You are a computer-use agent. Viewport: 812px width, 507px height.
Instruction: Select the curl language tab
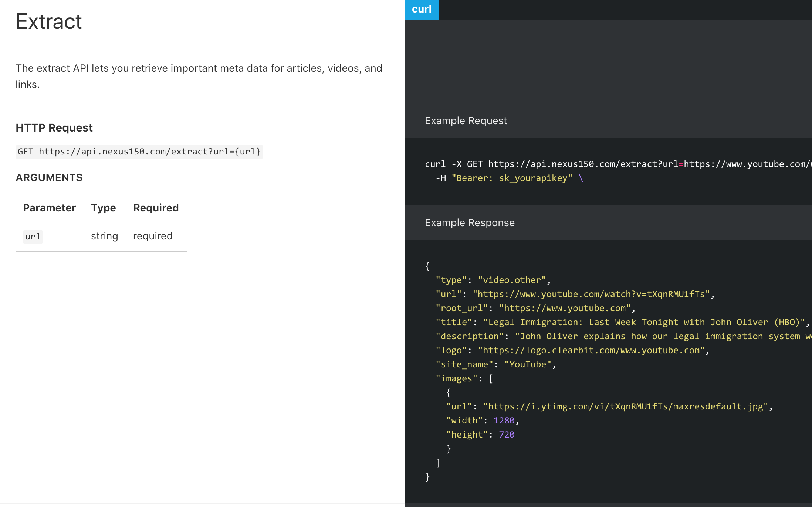pos(422,9)
